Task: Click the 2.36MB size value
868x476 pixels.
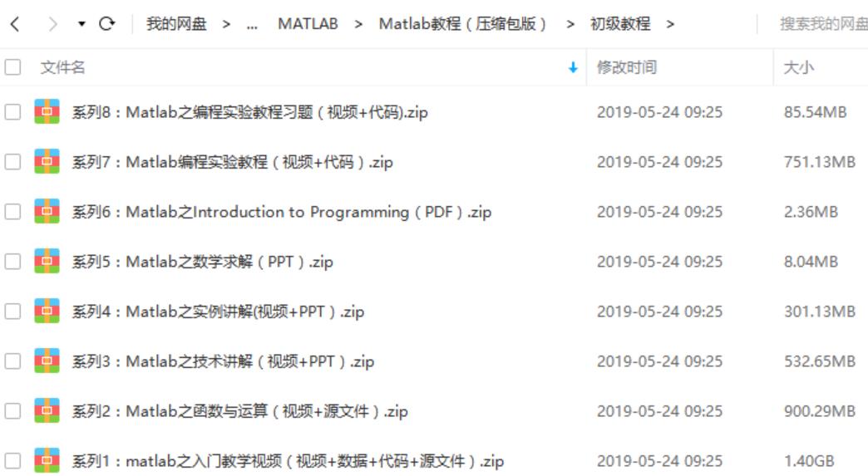Action: tap(811, 212)
